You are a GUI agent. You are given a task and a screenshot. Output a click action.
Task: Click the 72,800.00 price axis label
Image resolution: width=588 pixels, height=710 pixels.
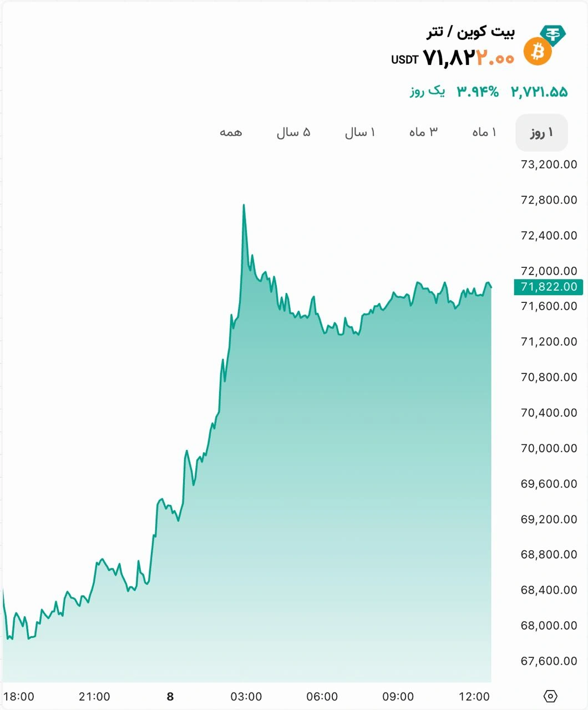point(549,200)
